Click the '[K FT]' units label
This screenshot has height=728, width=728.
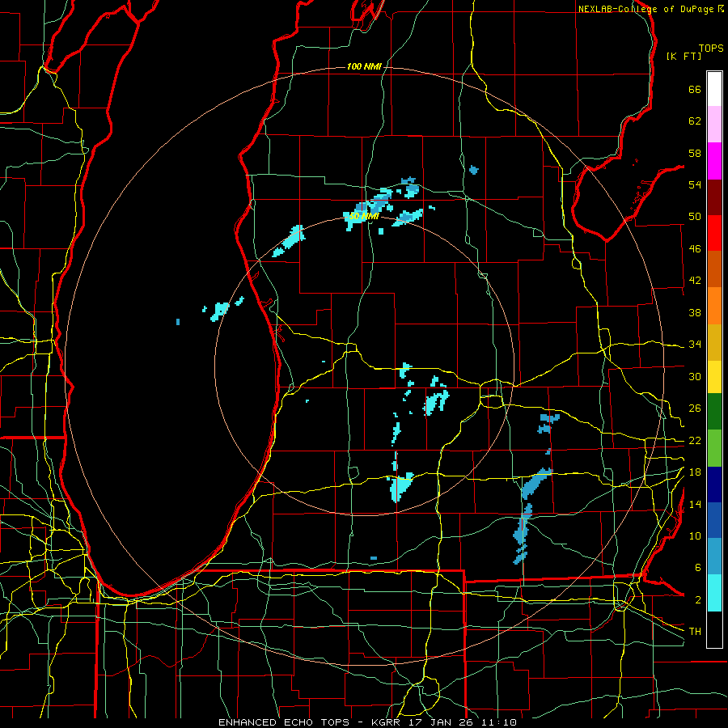684,56
